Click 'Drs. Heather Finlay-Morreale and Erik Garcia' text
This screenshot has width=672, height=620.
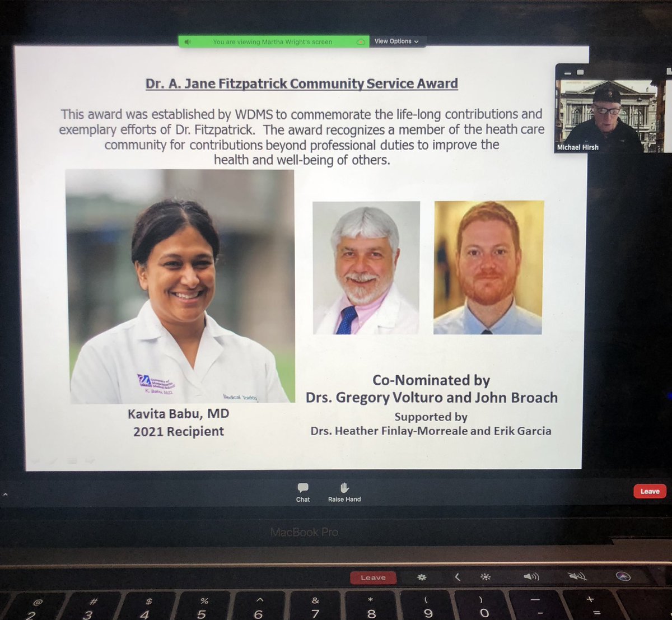431,431
